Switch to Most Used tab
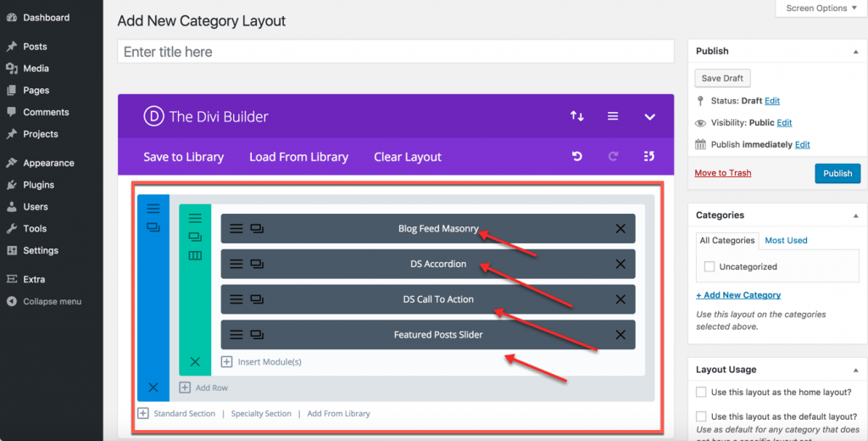Image resolution: width=868 pixels, height=441 pixels. click(x=786, y=241)
